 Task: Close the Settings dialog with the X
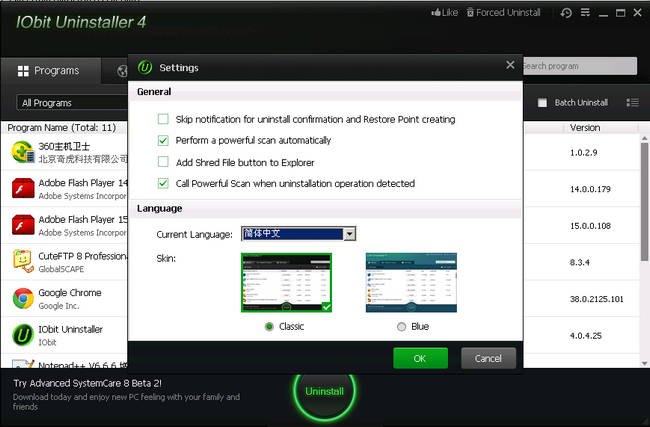point(510,66)
